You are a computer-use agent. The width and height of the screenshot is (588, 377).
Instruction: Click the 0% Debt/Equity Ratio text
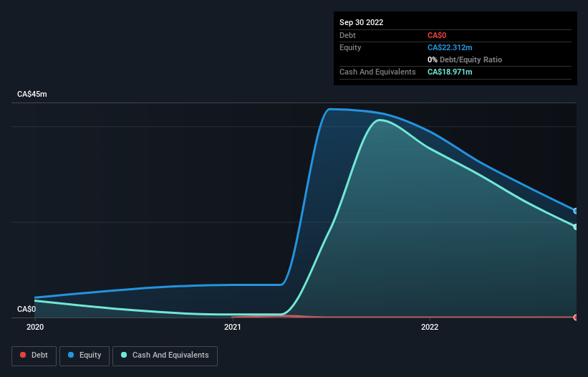[x=465, y=59]
